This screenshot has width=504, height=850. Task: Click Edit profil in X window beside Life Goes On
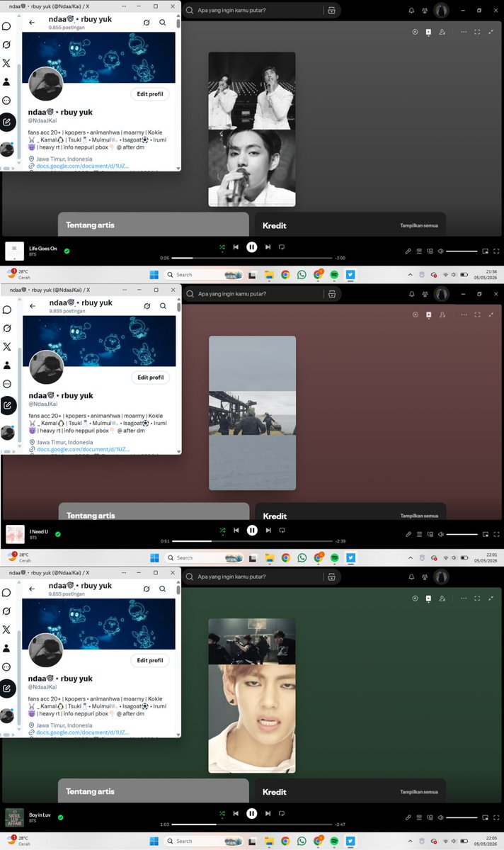150,94
